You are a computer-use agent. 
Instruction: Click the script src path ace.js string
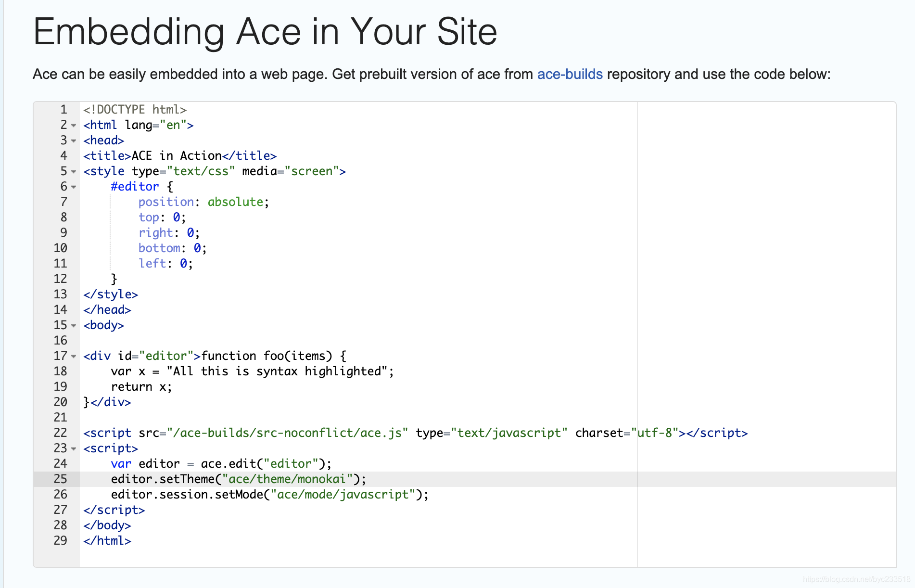287,433
